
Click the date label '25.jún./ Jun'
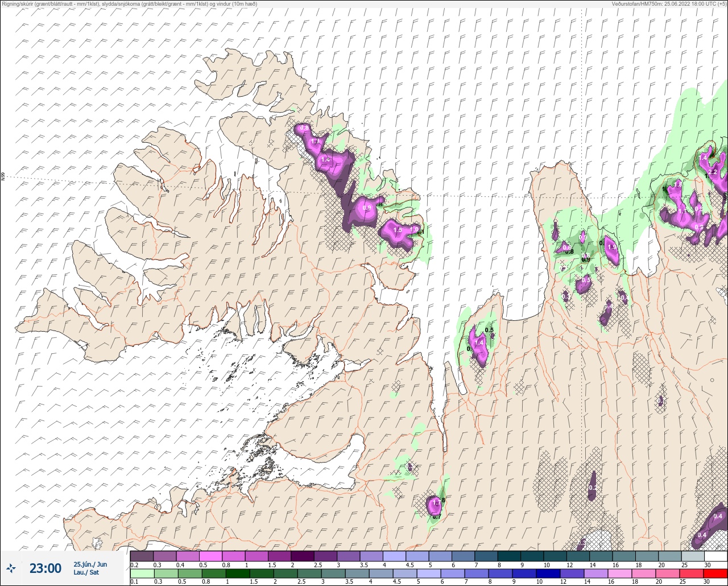coord(90,564)
